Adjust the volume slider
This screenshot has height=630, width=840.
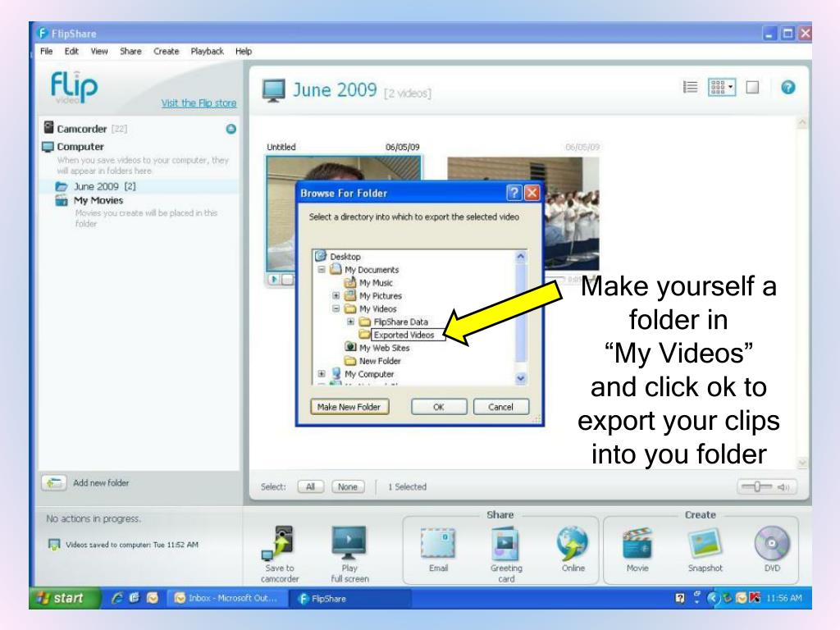pyautogui.click(x=757, y=486)
